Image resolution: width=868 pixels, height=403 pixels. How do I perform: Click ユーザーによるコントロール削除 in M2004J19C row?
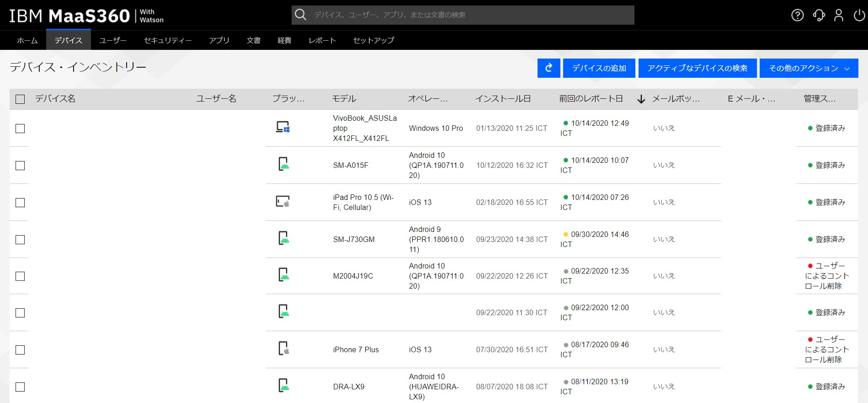pos(827,276)
